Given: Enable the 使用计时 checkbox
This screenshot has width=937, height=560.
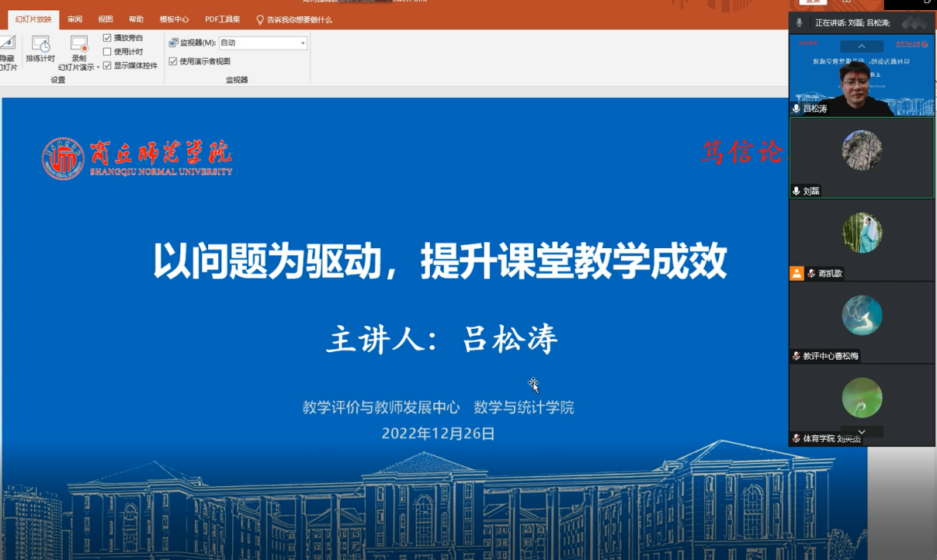Looking at the screenshot, I should 108,52.
